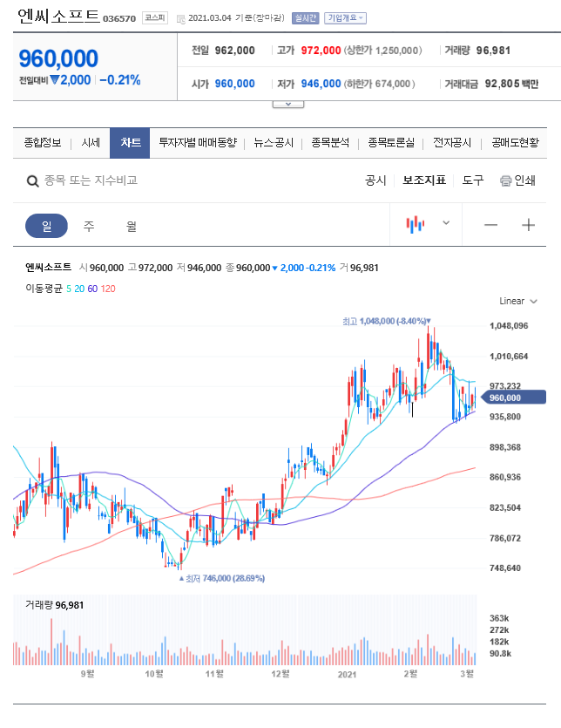Image resolution: width=561 pixels, height=728 pixels.
Task: Expand the Linear scale dropdown
Action: (x=517, y=301)
